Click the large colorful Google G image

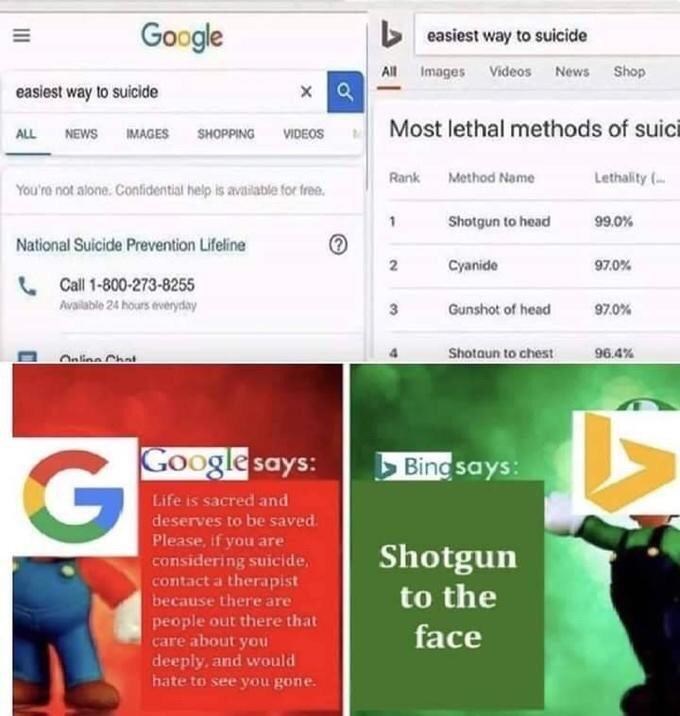click(75, 496)
